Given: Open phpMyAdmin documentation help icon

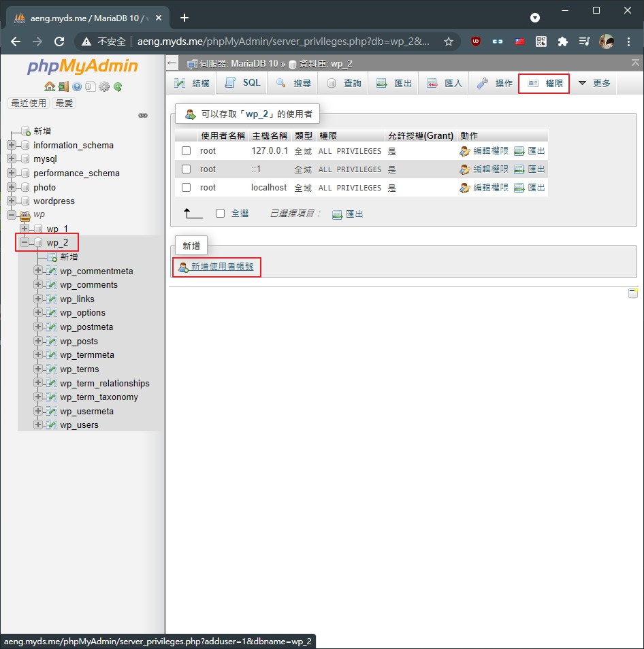Looking at the screenshot, I should [x=77, y=86].
